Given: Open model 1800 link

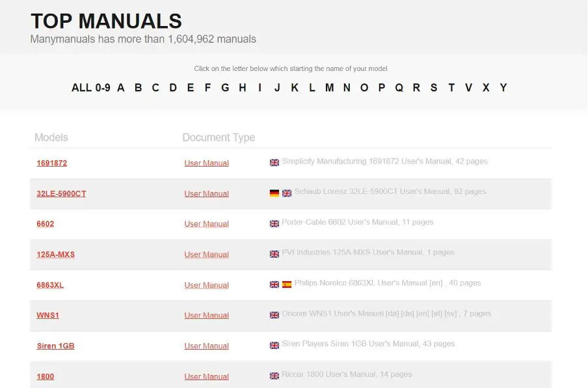Looking at the screenshot, I should (x=46, y=376).
